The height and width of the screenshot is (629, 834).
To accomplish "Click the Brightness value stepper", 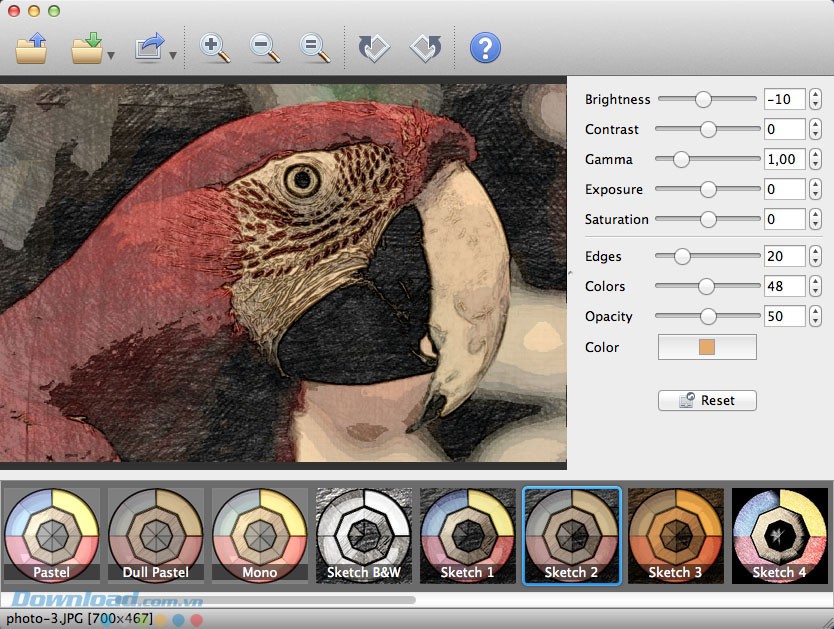I will pos(816,99).
